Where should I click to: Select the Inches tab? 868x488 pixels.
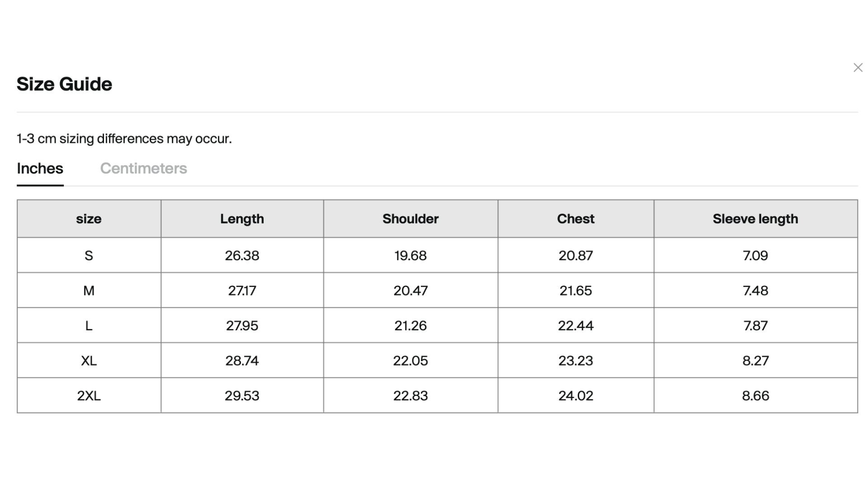(40, 169)
